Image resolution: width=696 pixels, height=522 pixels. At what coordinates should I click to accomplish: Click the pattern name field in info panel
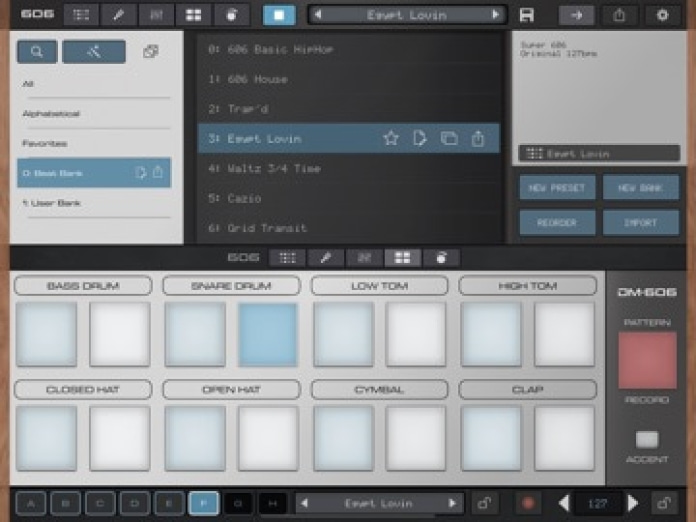[599, 154]
